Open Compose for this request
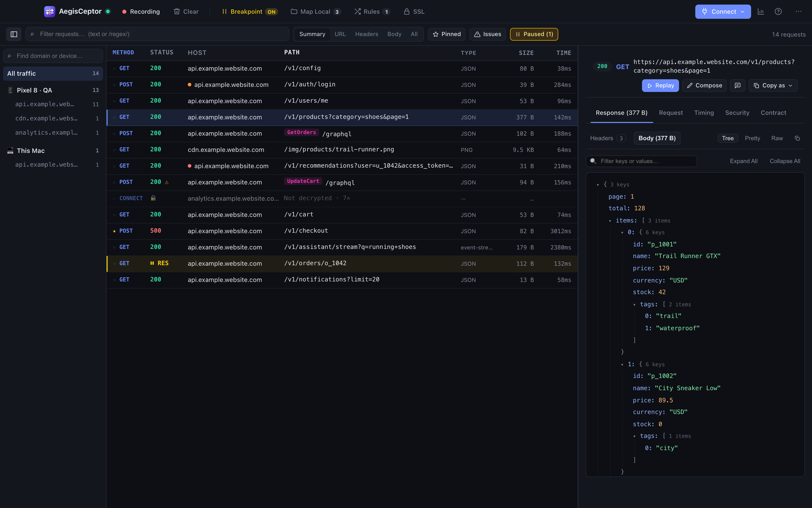The height and width of the screenshot is (508, 812). point(704,85)
